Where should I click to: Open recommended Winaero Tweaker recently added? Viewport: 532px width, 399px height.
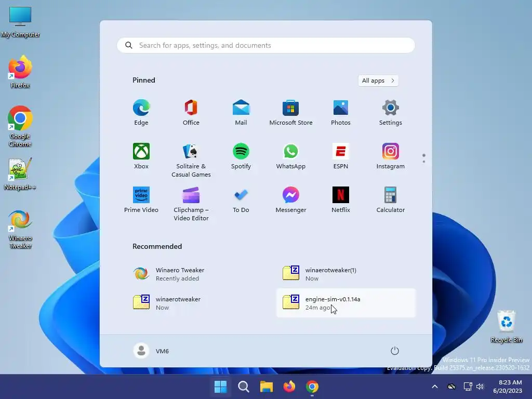(196, 274)
